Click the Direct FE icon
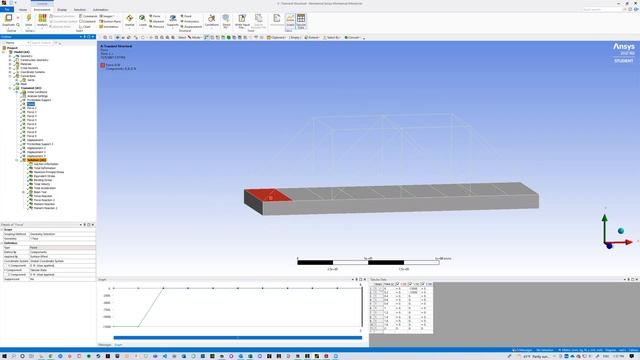The width and height of the screenshot is (640, 360). 226,18
